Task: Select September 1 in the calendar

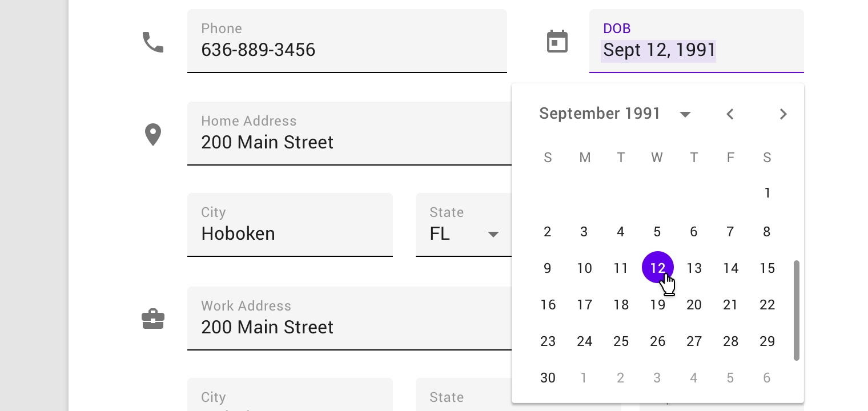Action: [x=767, y=194]
